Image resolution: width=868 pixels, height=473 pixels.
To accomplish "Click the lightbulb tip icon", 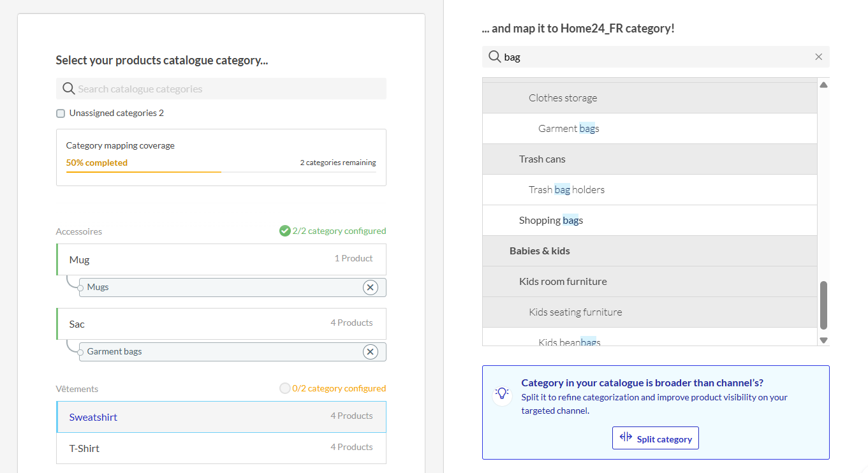I will point(502,393).
